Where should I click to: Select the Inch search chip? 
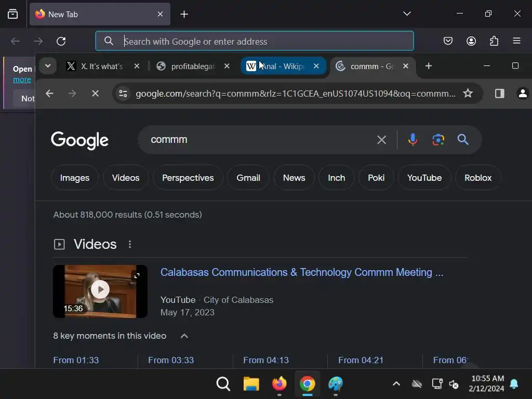point(336,178)
